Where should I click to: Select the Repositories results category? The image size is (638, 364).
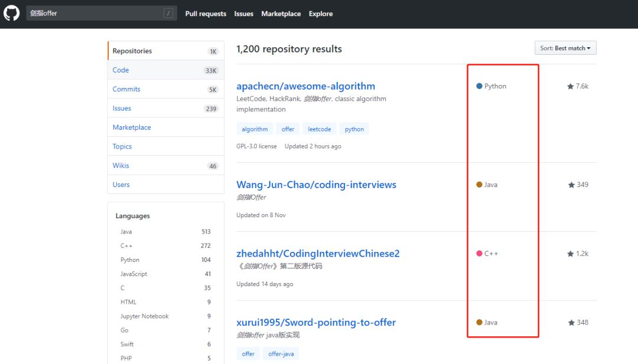tap(166, 51)
